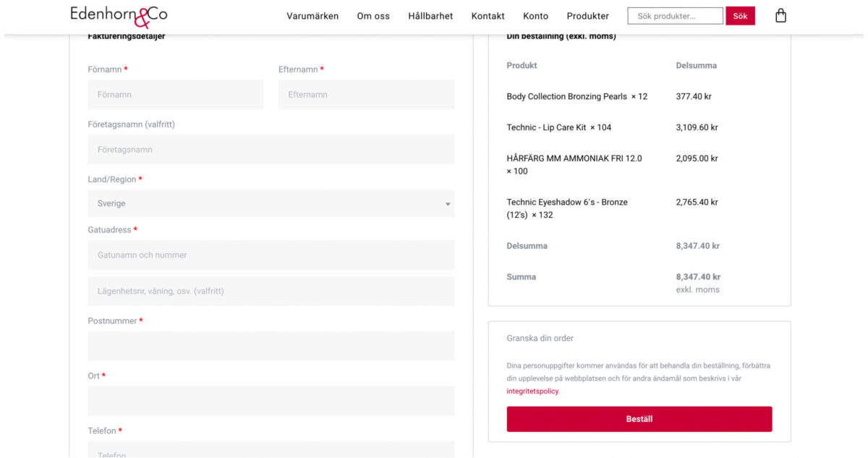Click the Produkt column header
Screen dimensions: 868x458
[522, 66]
